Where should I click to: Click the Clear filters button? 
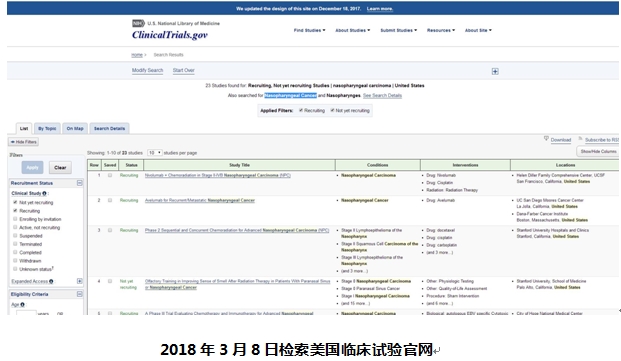[60, 167]
